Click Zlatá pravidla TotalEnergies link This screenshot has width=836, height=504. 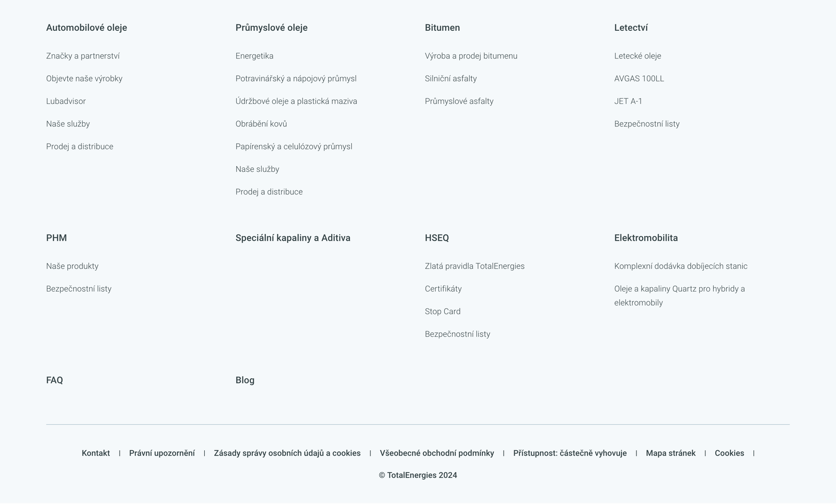pyautogui.click(x=475, y=266)
